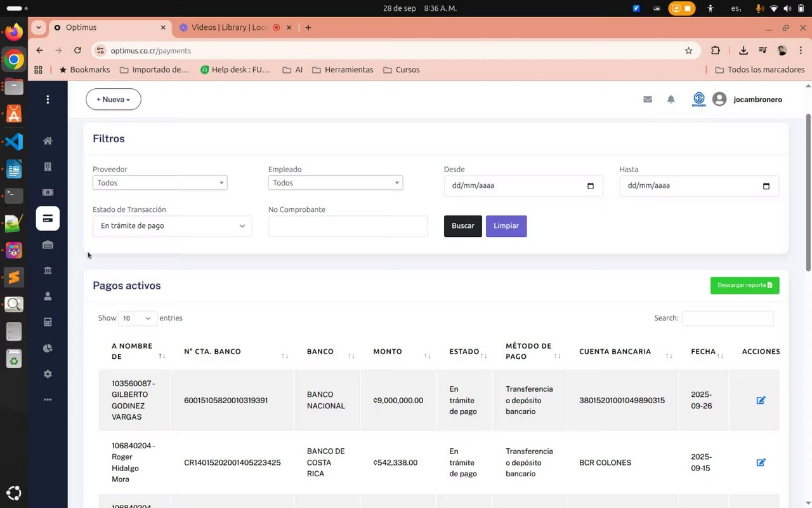The height and width of the screenshot is (508, 812).
Task: Launch Firefox from the Ubuntu dock
Action: pyautogui.click(x=14, y=32)
